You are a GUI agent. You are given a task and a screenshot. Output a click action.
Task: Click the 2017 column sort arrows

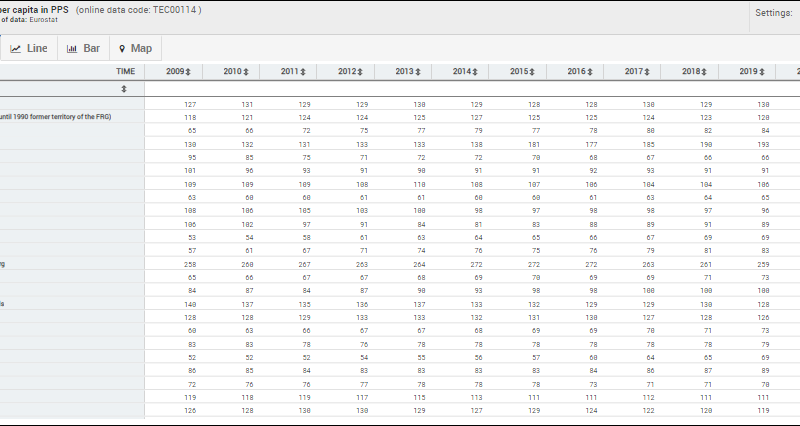(647, 72)
